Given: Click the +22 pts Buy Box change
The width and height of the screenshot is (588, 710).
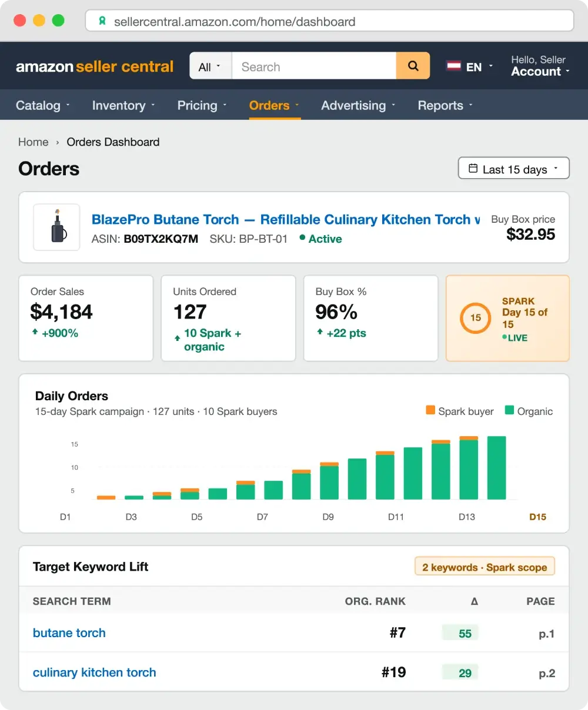Looking at the screenshot, I should click(x=341, y=333).
